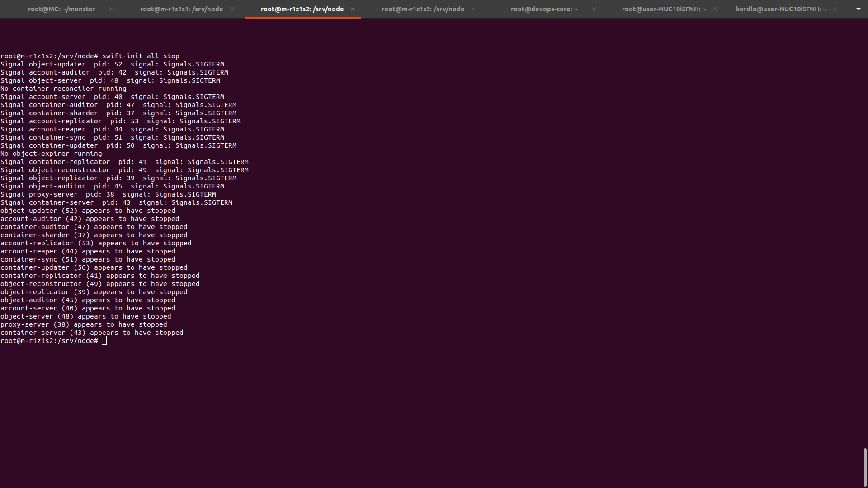The width and height of the screenshot is (868, 488).
Task: Close the active root@m-r1z1s2 tab
Action: point(353,9)
